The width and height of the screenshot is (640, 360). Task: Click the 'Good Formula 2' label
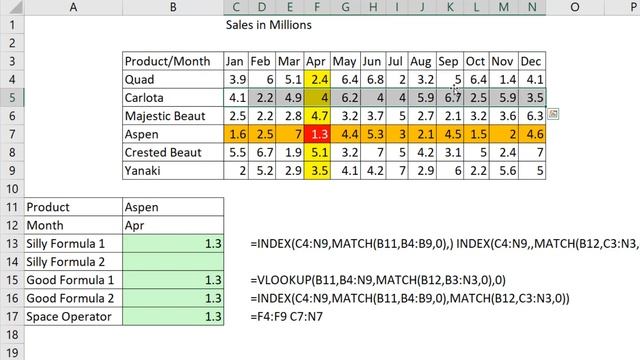click(73, 298)
